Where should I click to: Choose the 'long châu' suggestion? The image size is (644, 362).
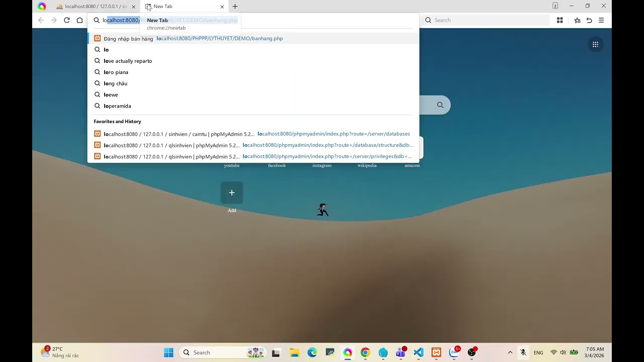[253, 83]
